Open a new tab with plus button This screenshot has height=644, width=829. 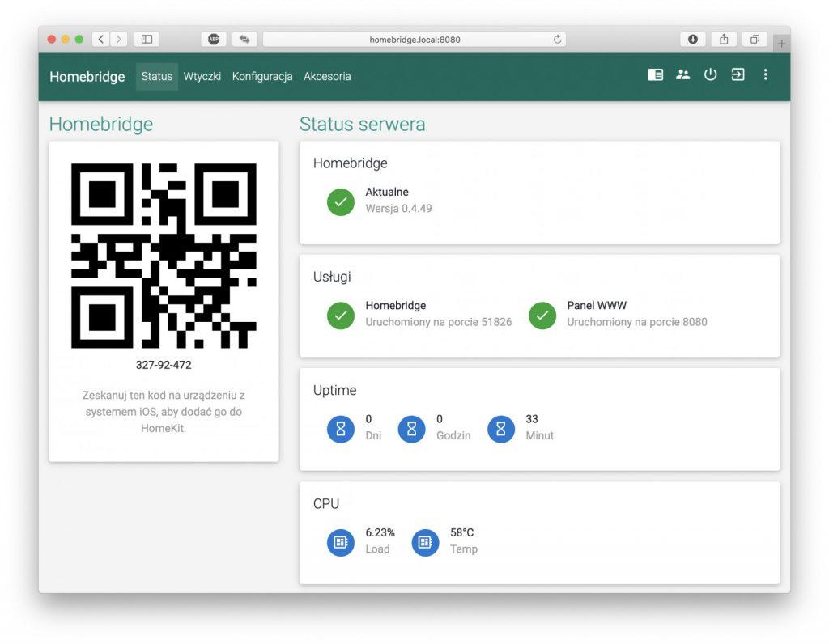pos(781,44)
